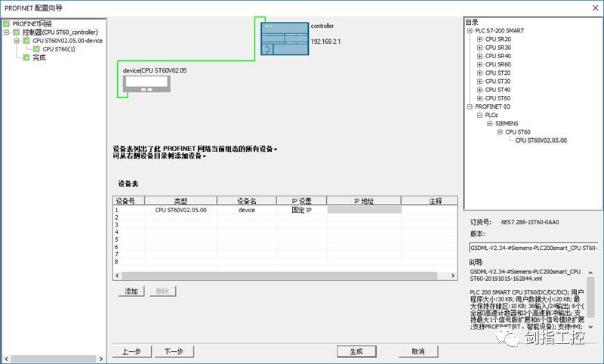Click left tree panel horizontal scrollbar
604x364 pixels.
pyautogui.click(x=53, y=359)
